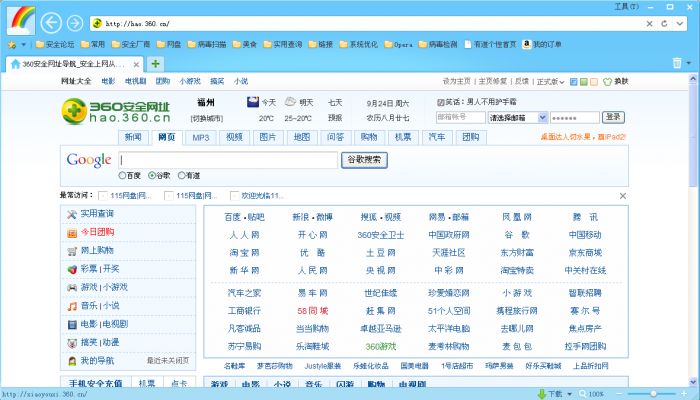Click tomorrow's weather icon
This screenshot has width=700, height=400.
290,102
